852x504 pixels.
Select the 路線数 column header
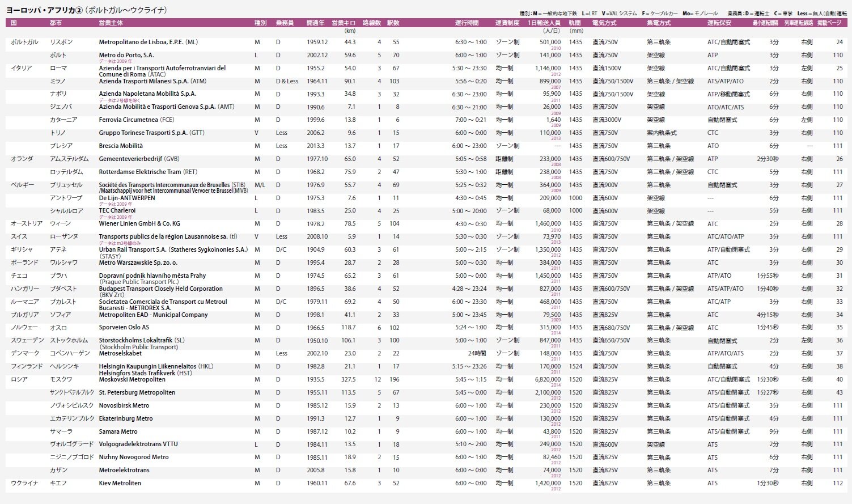(x=372, y=23)
